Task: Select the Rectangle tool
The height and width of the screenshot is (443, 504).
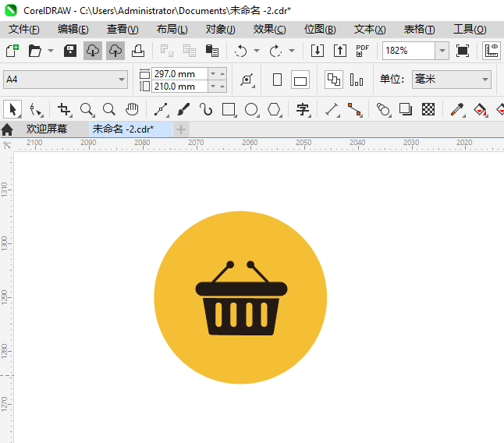Action: click(229, 109)
